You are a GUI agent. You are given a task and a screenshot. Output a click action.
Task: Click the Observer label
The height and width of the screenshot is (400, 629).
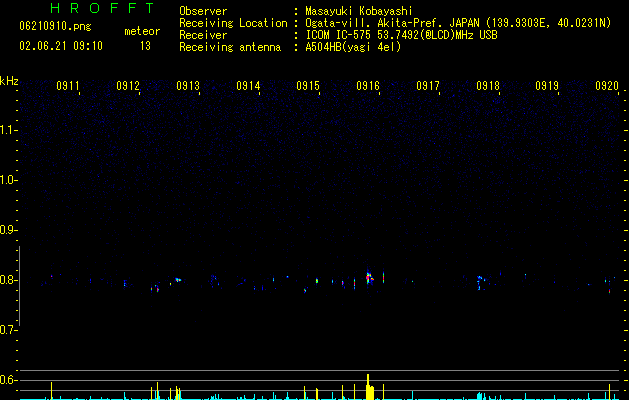click(x=203, y=11)
